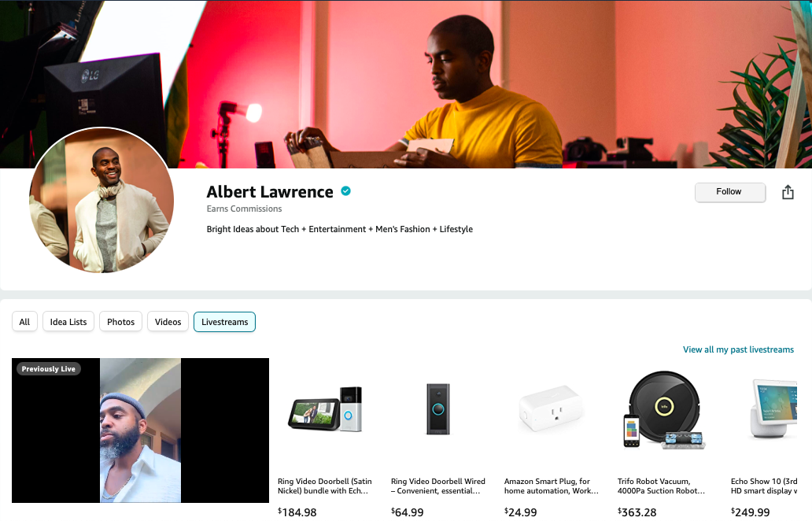Open the Ring Video Doorbell bundle image
Viewport: 812px width, 521px height.
click(x=325, y=409)
